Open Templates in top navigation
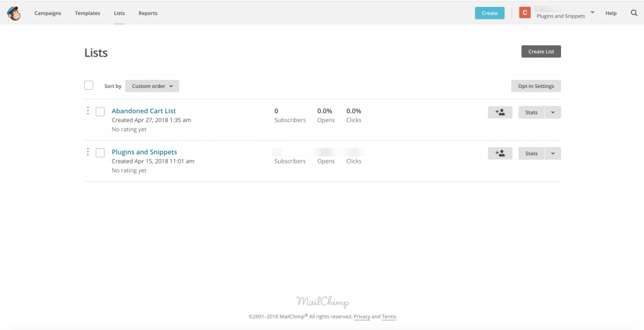644x330 pixels. point(87,13)
